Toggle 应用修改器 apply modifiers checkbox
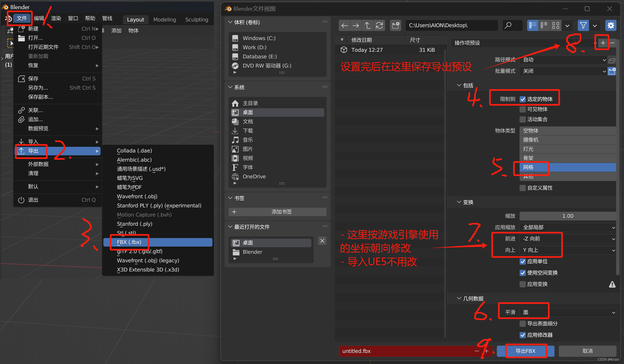Image resolution: width=624 pixels, height=364 pixels. click(523, 335)
